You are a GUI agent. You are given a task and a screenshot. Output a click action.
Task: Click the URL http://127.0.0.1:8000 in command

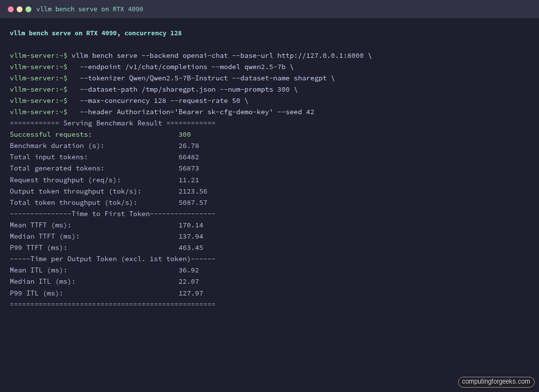tap(320, 56)
